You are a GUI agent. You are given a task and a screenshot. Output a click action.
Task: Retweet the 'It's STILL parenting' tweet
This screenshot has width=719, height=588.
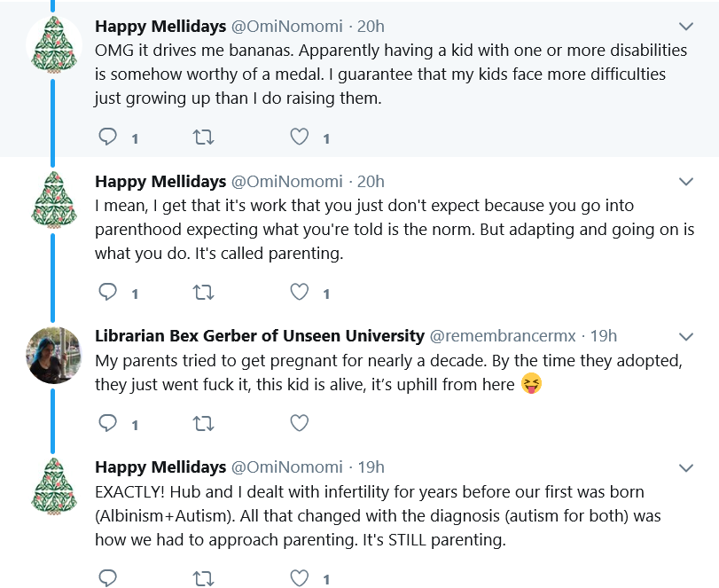tap(203, 578)
